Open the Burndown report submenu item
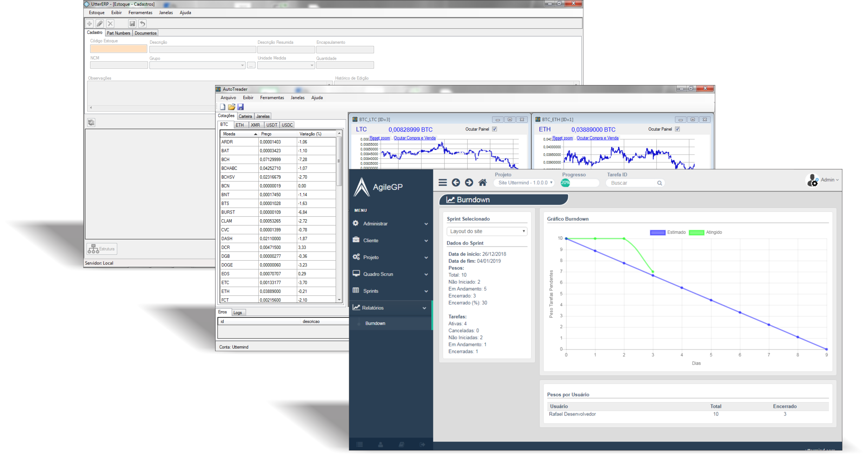868x454 pixels. point(375,323)
